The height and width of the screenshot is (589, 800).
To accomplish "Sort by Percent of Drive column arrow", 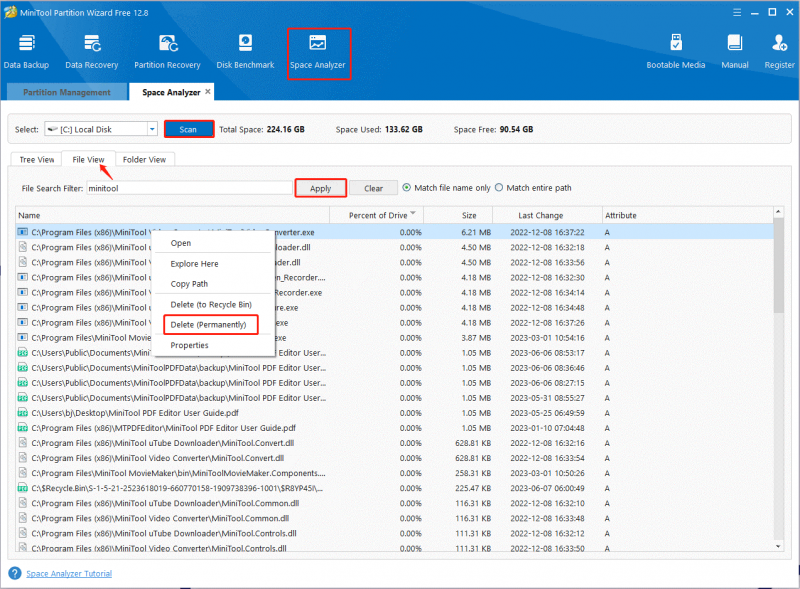I will coord(413,213).
